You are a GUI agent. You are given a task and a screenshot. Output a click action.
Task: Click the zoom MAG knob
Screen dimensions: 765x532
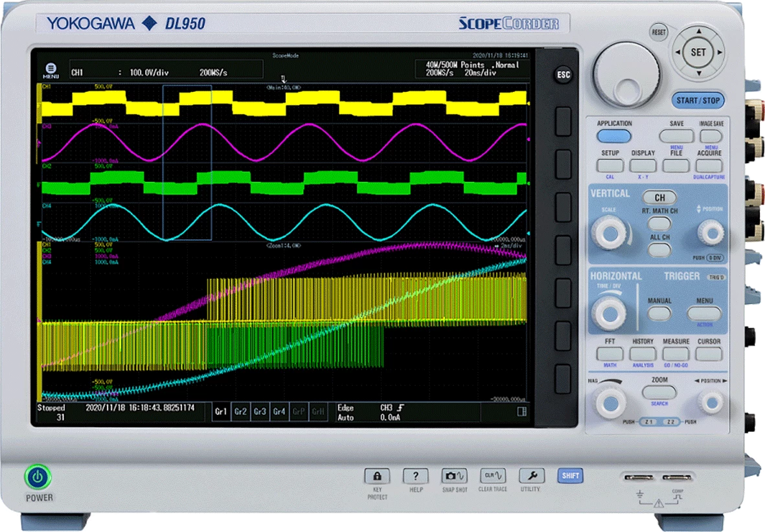pos(610,403)
